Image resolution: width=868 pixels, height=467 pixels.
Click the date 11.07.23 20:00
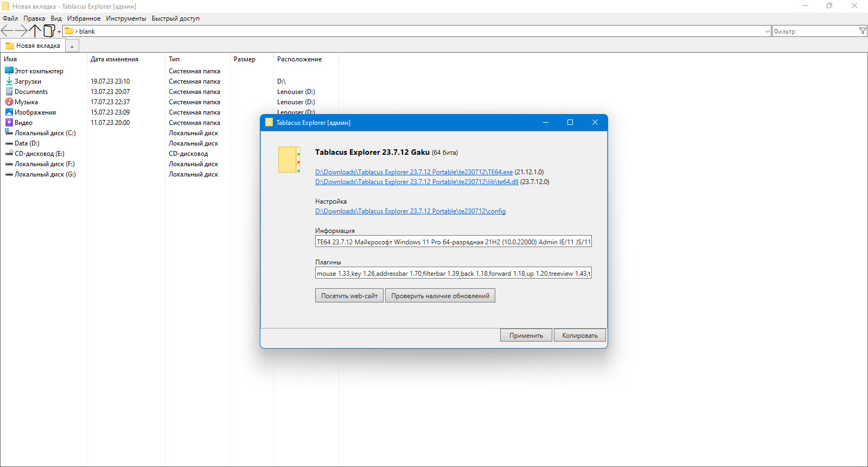(110, 123)
